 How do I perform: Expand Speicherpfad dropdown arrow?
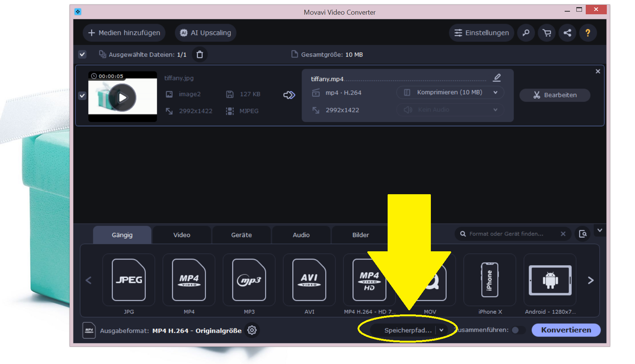pos(441,330)
